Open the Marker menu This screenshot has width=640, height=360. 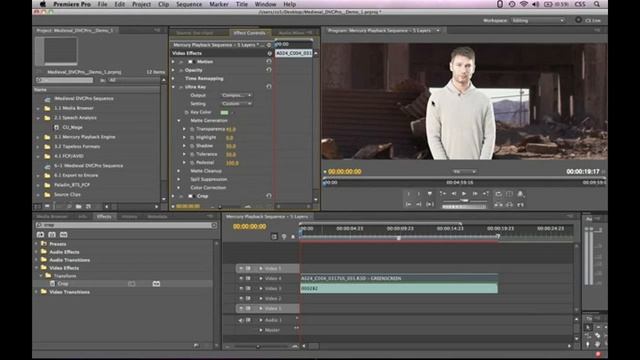219,4
